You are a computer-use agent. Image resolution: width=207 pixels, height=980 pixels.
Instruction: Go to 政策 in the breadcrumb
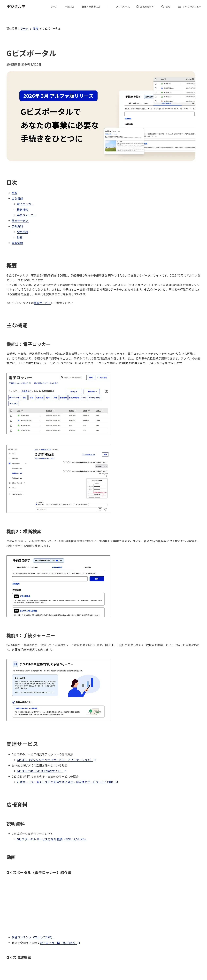35,29
